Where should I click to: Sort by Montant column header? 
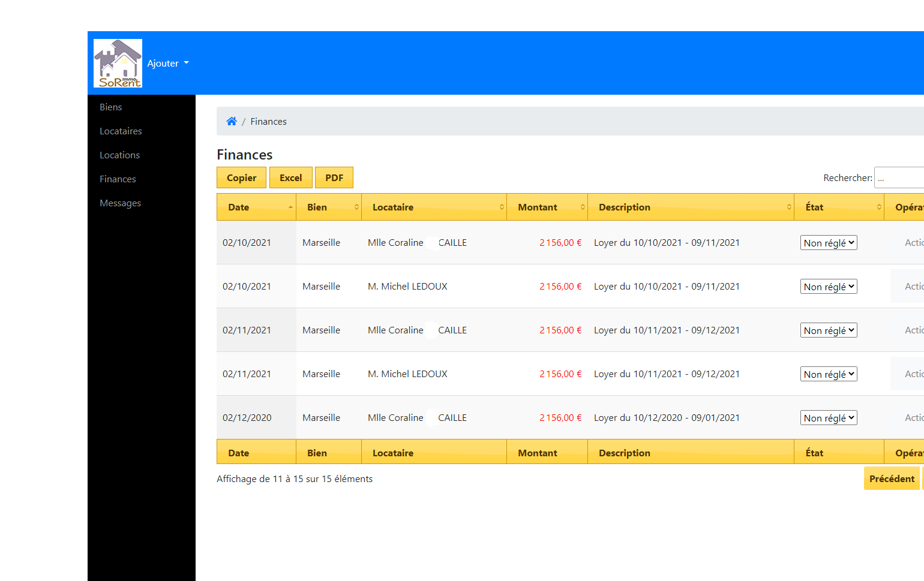(x=546, y=207)
